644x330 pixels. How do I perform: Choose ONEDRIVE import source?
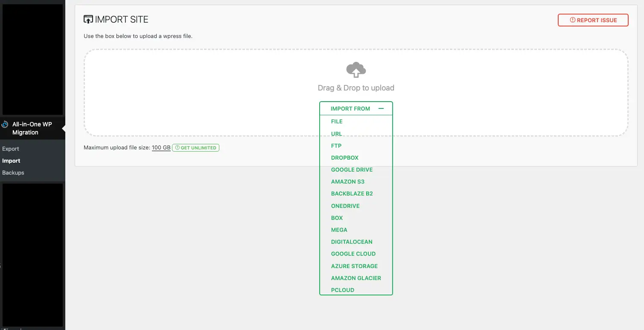(x=345, y=206)
